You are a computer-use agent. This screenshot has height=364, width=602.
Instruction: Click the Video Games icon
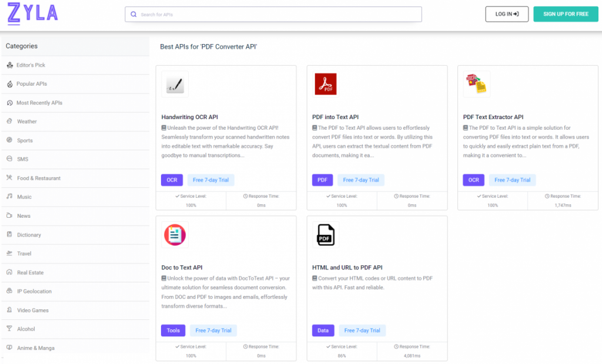point(9,309)
